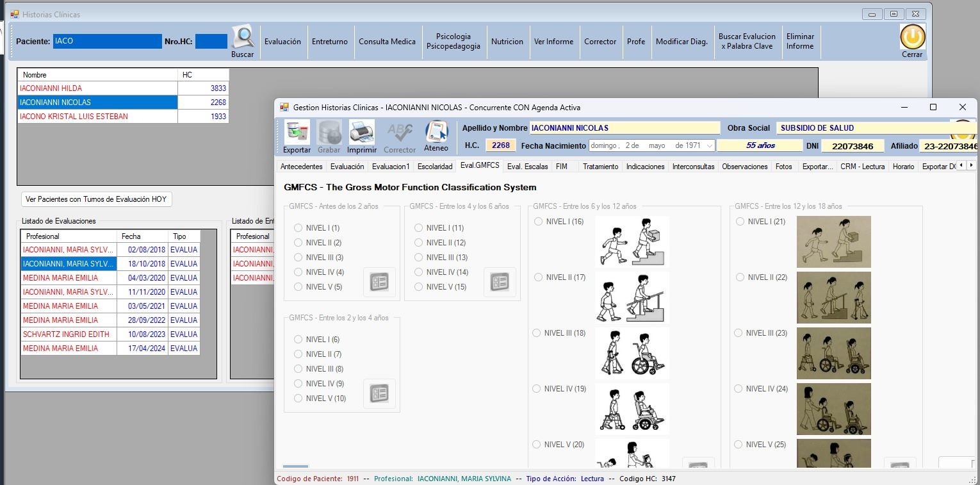Click the Eliminar Informe button

pyautogui.click(x=800, y=42)
